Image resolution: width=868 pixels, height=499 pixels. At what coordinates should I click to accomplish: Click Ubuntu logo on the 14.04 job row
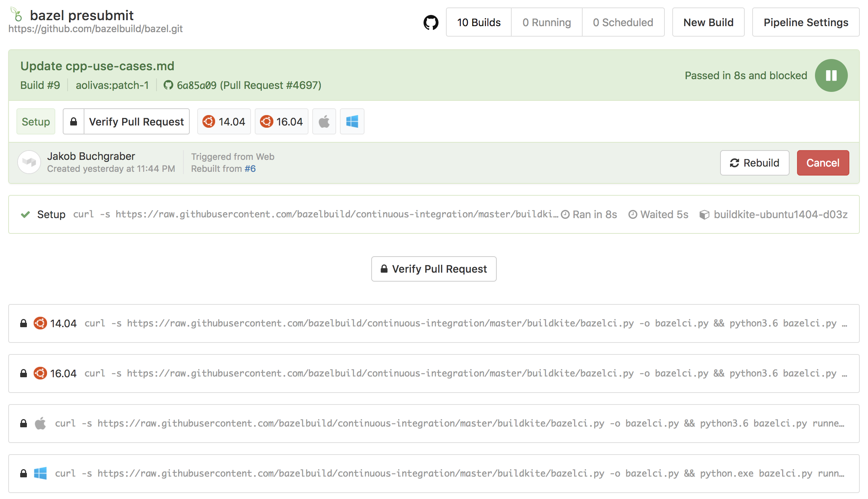coord(40,323)
